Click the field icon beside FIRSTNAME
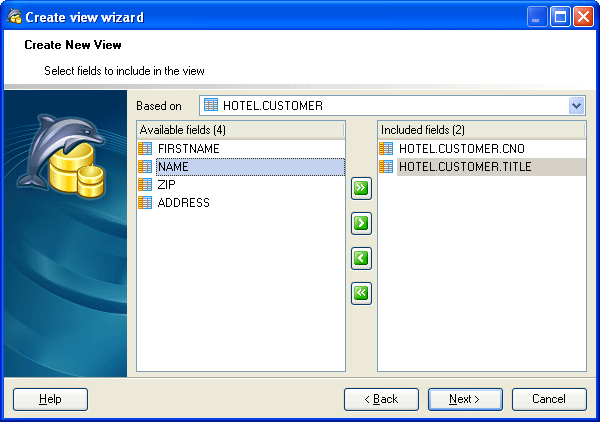 (x=146, y=149)
